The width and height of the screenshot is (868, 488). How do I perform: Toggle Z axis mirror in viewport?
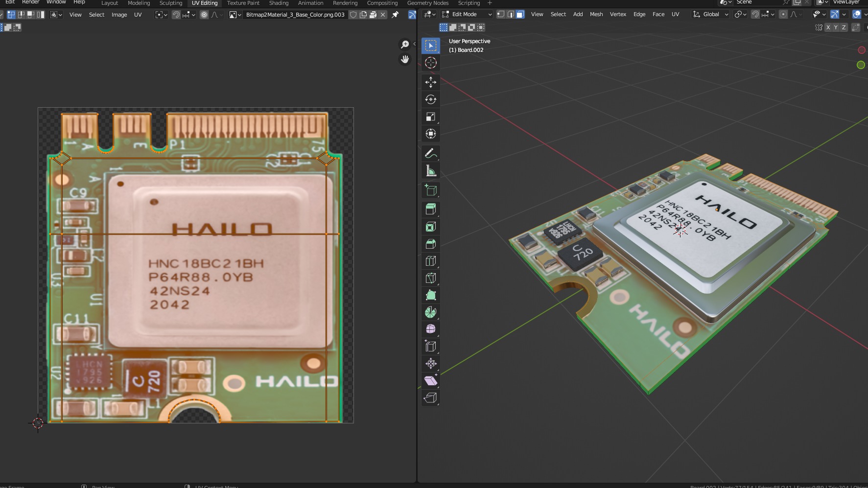(x=844, y=27)
